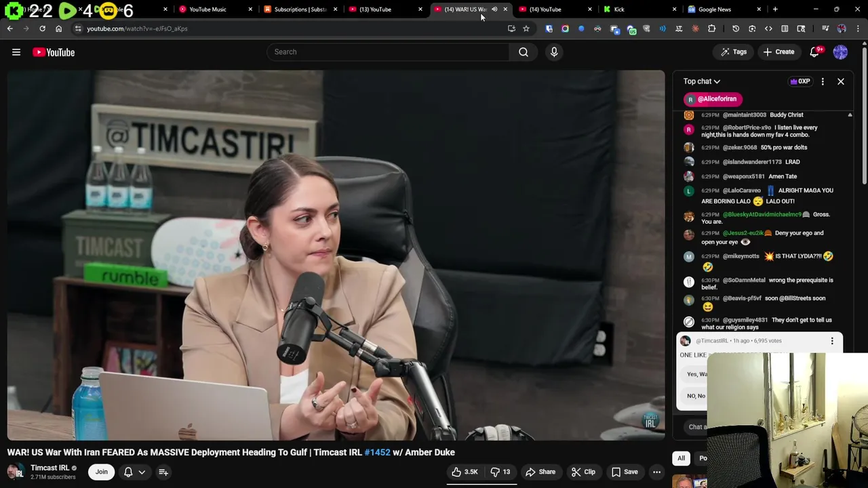Open the Create menu

tap(778, 52)
